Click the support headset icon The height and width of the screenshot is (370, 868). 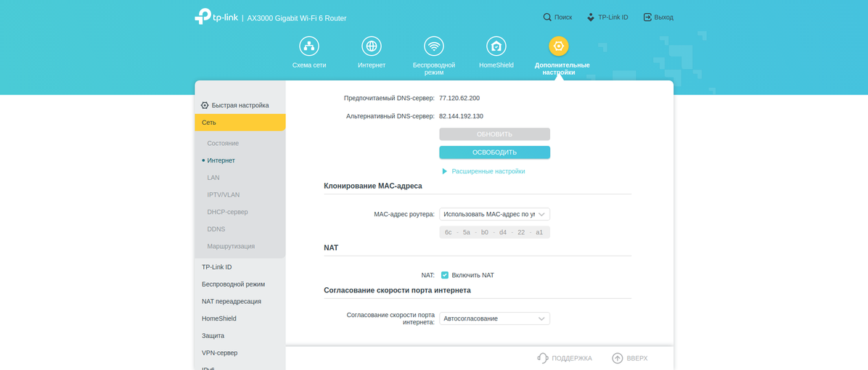point(543,358)
